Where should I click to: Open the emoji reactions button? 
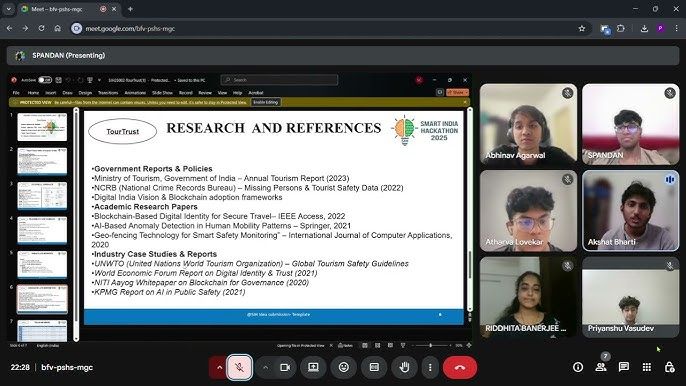pos(344,367)
